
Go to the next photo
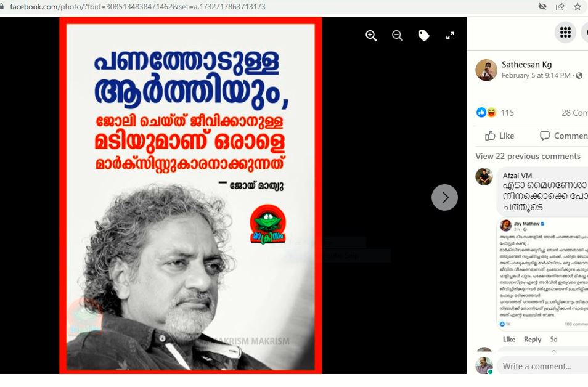pyautogui.click(x=444, y=197)
